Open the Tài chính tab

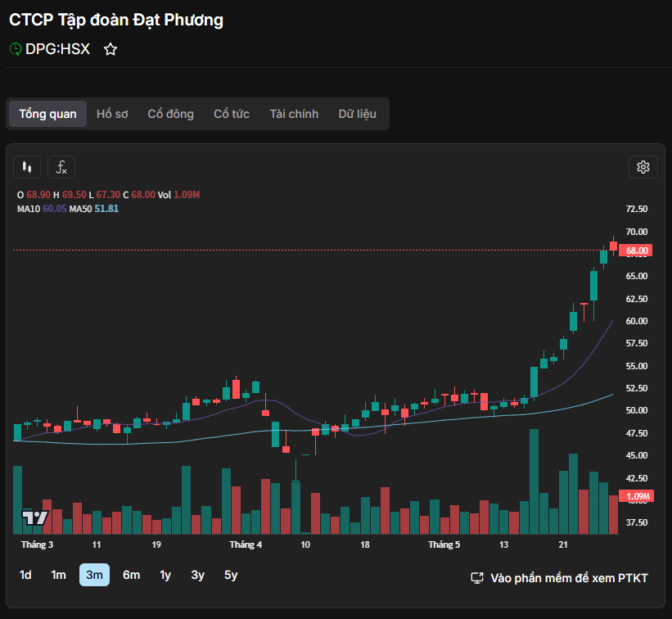pyautogui.click(x=294, y=114)
